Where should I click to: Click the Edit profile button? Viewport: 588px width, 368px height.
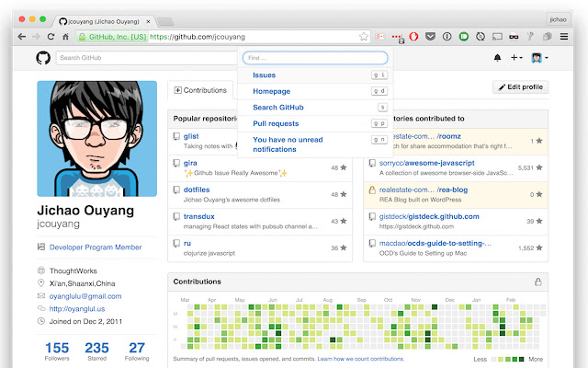[x=520, y=87]
